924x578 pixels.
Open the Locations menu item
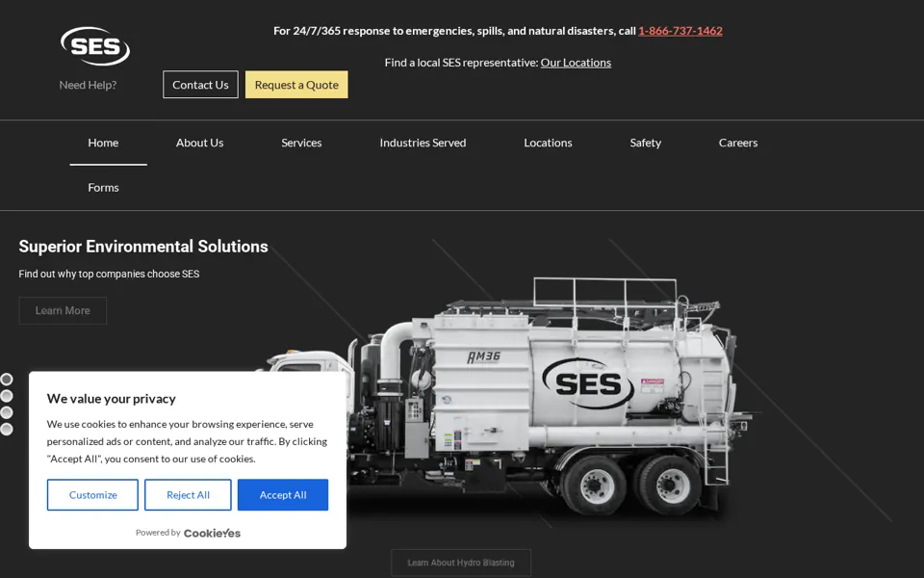click(548, 143)
